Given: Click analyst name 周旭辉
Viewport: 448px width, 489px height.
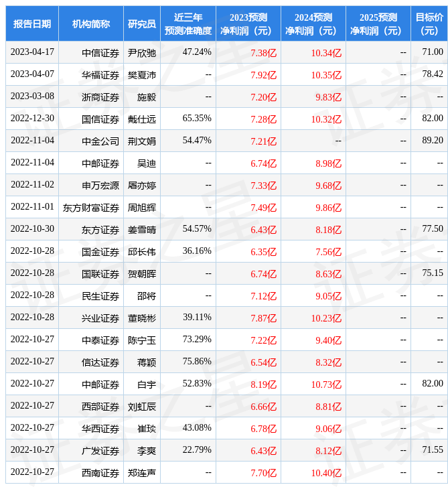Looking at the screenshot, I should pyautogui.click(x=142, y=208).
